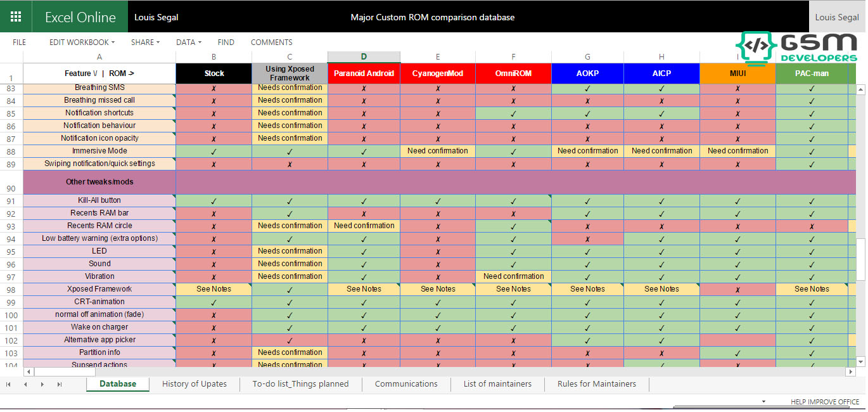Select the orange MIUI header cell

click(x=737, y=74)
